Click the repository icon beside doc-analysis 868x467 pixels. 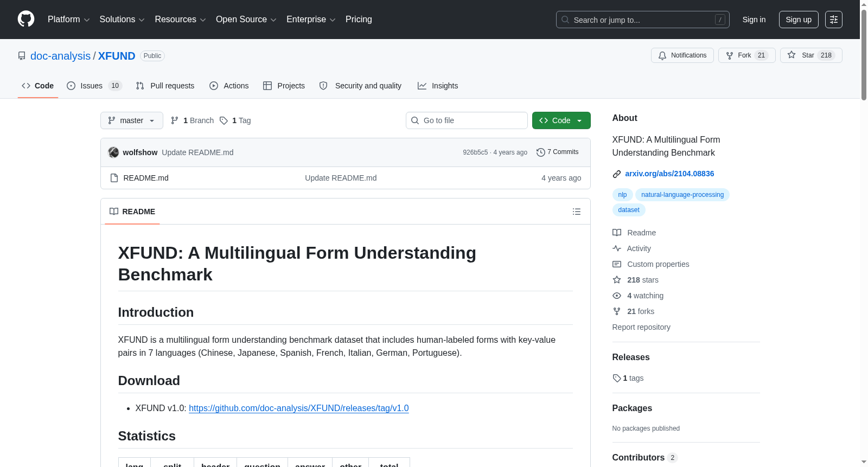[x=22, y=56]
